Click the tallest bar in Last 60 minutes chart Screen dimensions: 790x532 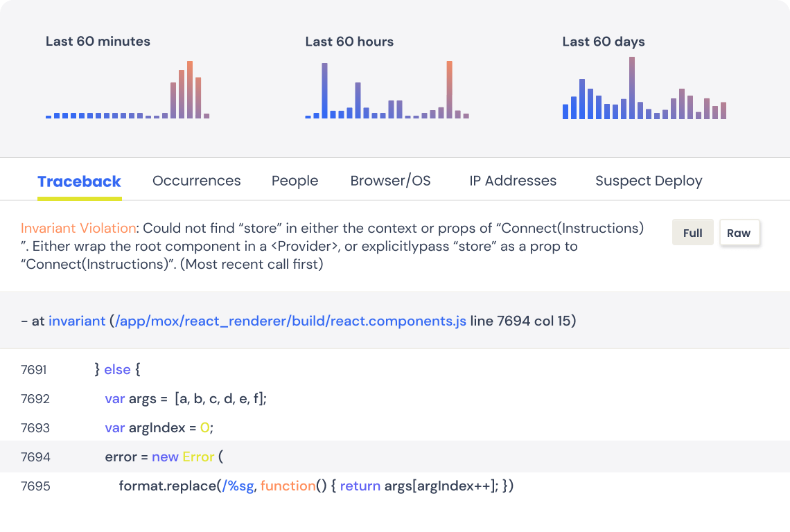pyautogui.click(x=190, y=90)
